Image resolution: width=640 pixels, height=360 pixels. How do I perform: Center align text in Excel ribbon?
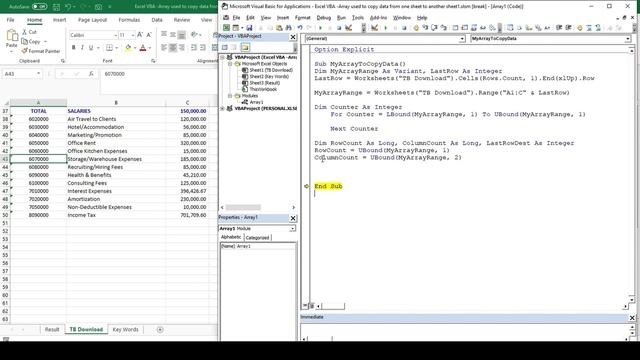pos(173,48)
